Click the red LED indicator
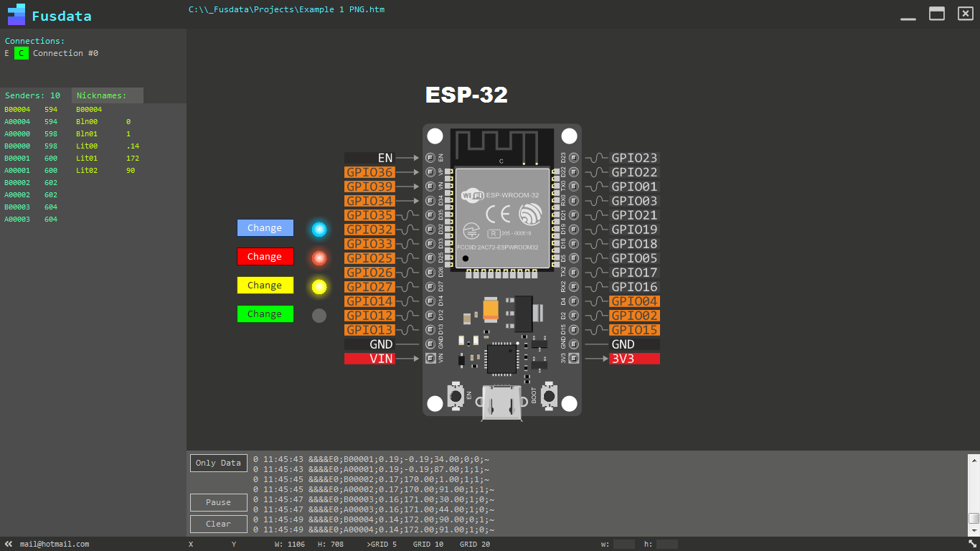980x551 pixels. click(319, 258)
